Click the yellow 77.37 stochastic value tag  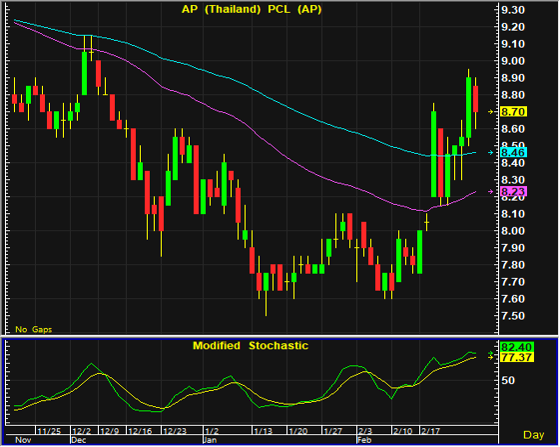[x=517, y=357]
